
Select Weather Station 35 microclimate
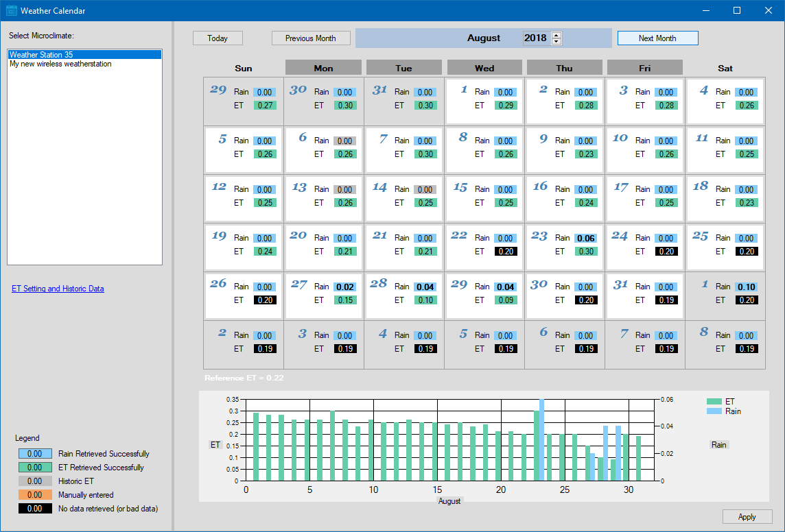tap(84, 54)
